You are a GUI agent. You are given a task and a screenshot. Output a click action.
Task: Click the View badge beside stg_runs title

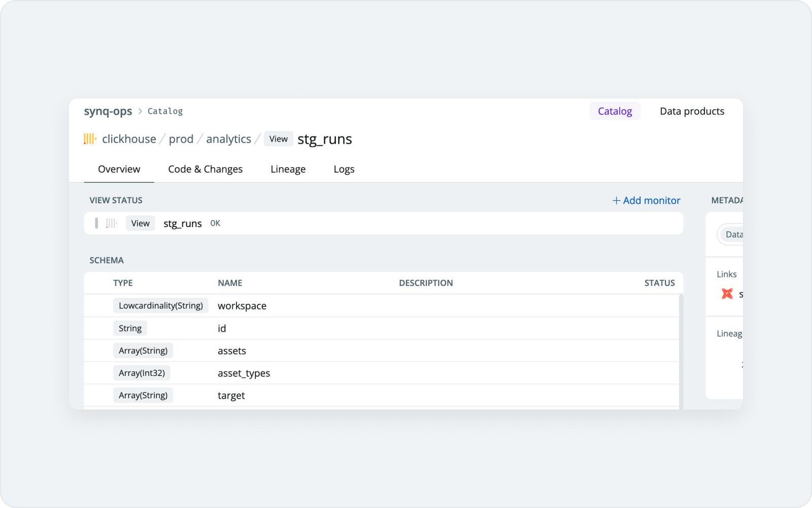click(279, 139)
